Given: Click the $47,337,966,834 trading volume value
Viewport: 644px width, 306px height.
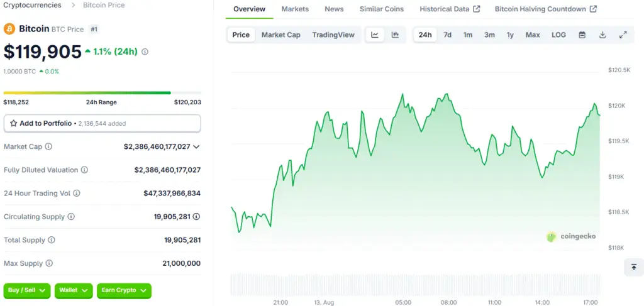Looking at the screenshot, I should click(172, 193).
